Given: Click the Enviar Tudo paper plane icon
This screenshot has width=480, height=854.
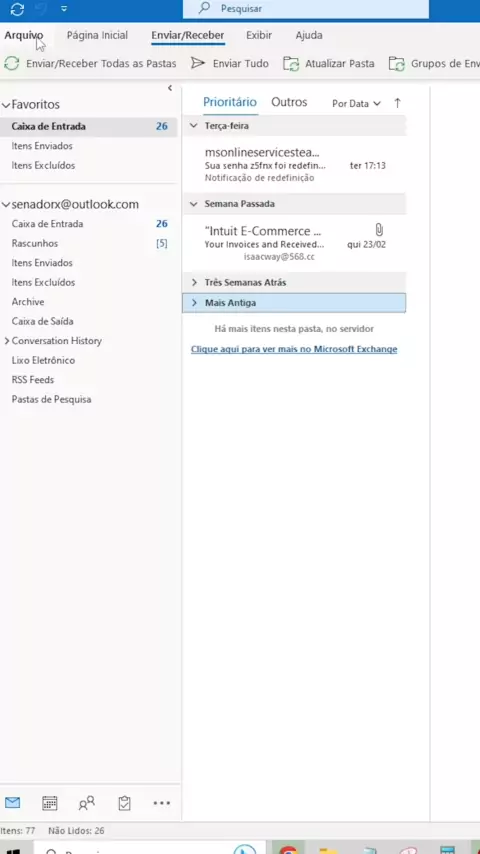Looking at the screenshot, I should [197, 63].
